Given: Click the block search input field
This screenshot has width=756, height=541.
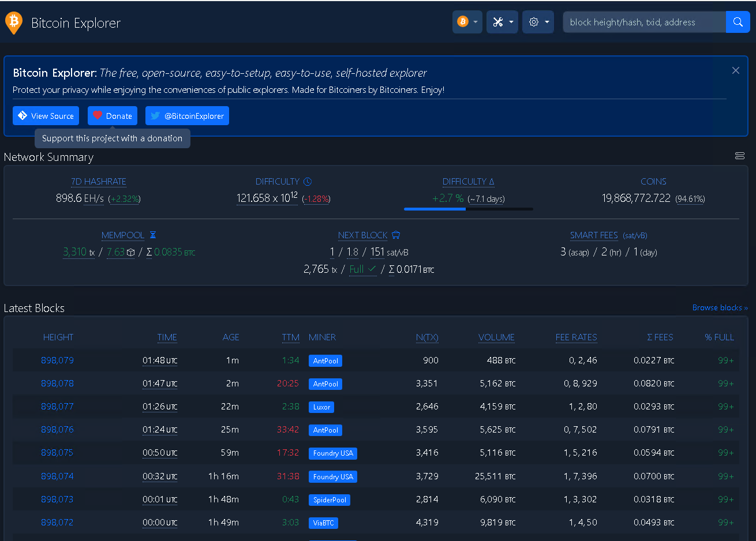Looking at the screenshot, I should [x=644, y=22].
